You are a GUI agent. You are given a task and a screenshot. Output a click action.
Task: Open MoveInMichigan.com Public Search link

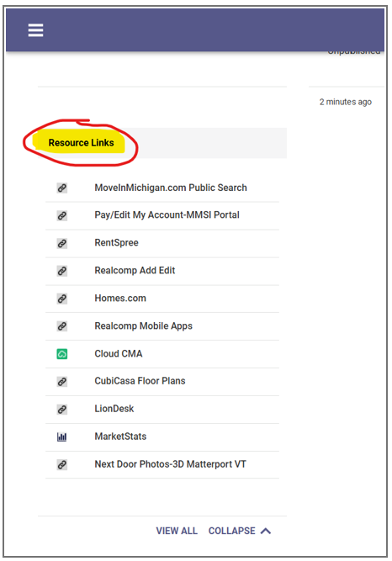point(171,188)
